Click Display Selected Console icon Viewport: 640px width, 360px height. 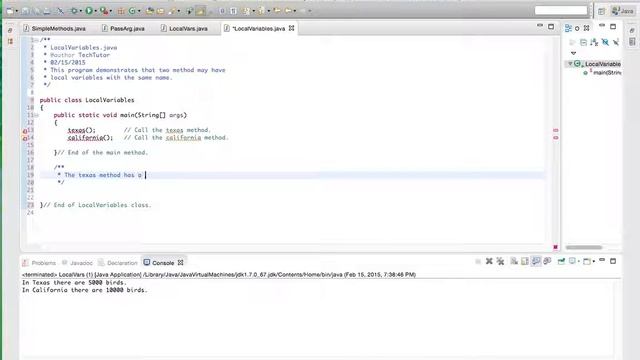(572, 261)
